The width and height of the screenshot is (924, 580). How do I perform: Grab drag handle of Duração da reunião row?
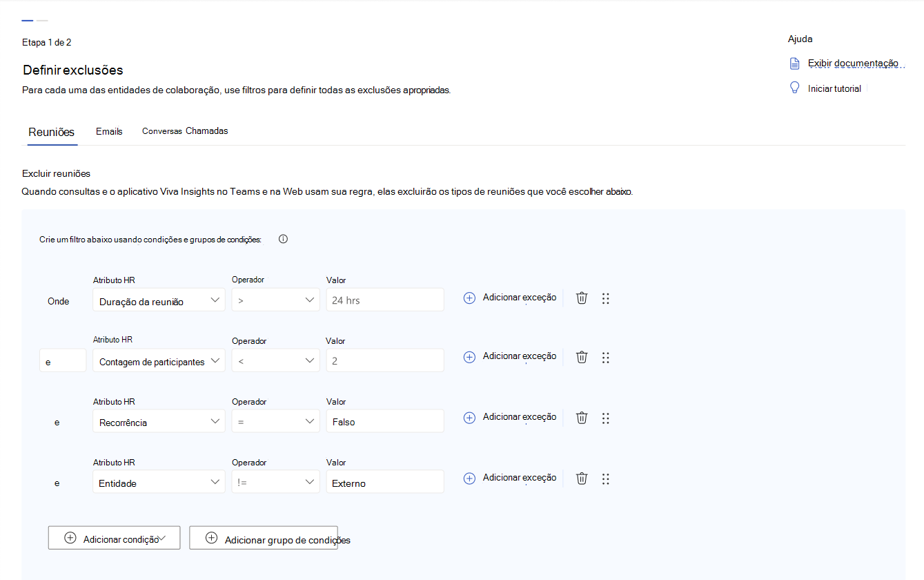coord(605,298)
